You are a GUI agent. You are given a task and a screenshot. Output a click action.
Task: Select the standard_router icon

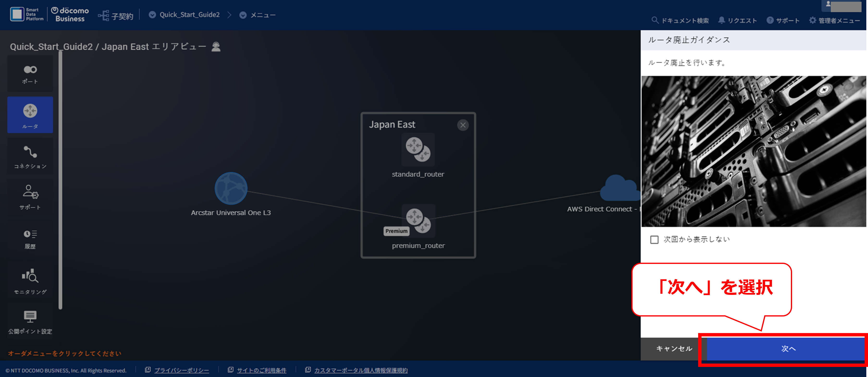(418, 150)
